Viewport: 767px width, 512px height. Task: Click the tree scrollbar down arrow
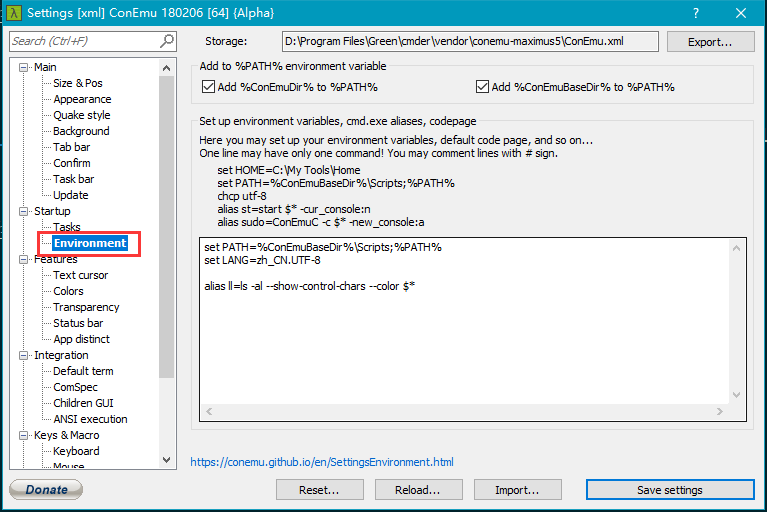[x=166, y=460]
